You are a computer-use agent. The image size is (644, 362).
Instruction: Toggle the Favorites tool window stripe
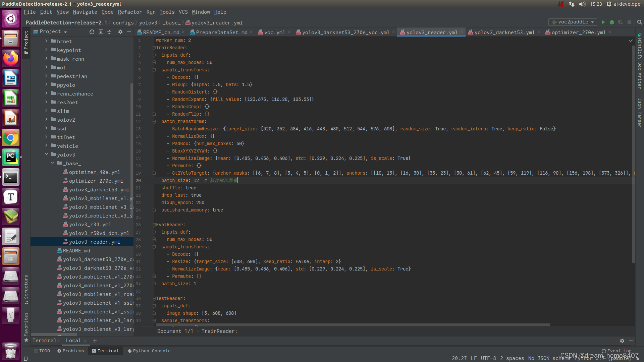coord(26,327)
